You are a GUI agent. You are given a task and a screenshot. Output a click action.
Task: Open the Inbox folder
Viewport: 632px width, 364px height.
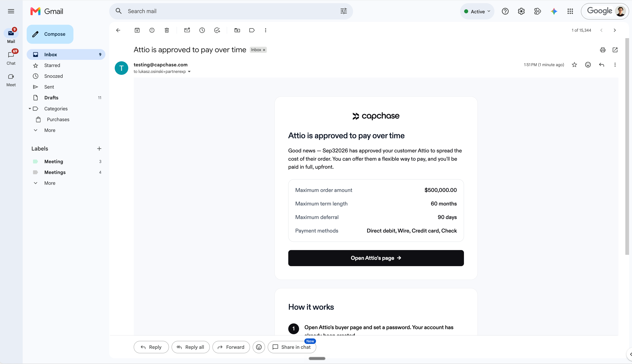[66, 55]
